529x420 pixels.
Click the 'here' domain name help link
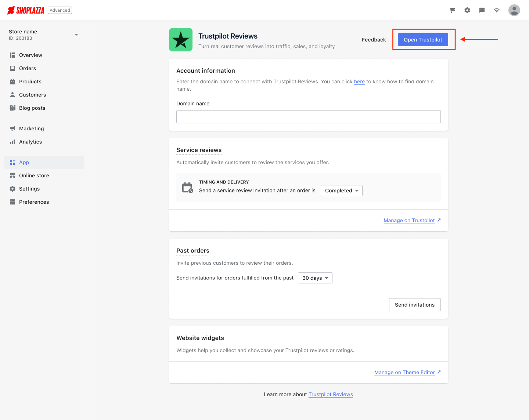pyautogui.click(x=359, y=82)
